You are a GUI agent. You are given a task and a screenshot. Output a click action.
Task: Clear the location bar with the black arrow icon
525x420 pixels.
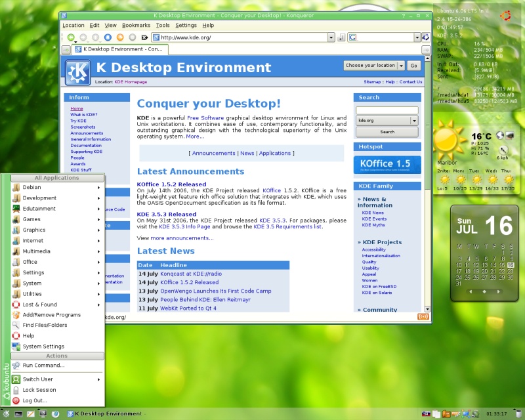[144, 37]
